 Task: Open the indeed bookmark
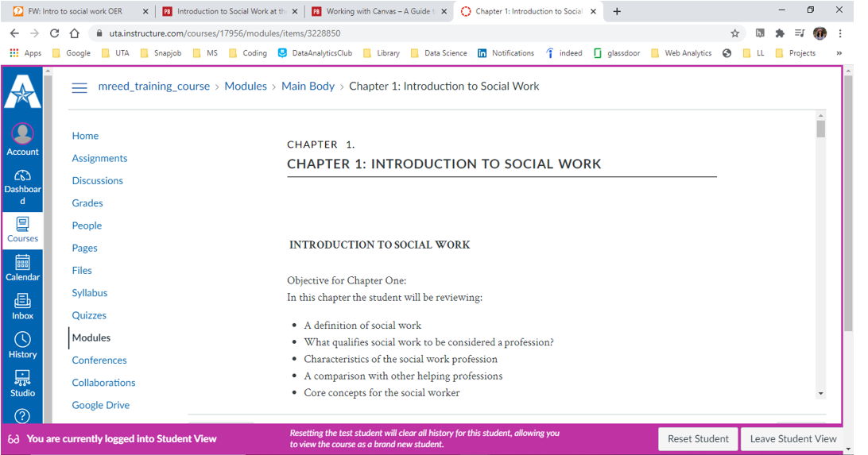click(564, 53)
